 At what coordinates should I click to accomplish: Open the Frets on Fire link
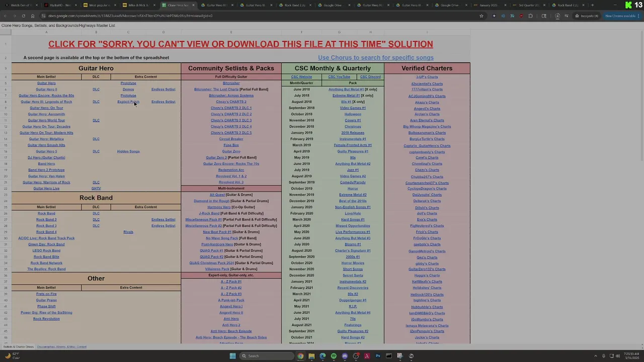point(46,294)
